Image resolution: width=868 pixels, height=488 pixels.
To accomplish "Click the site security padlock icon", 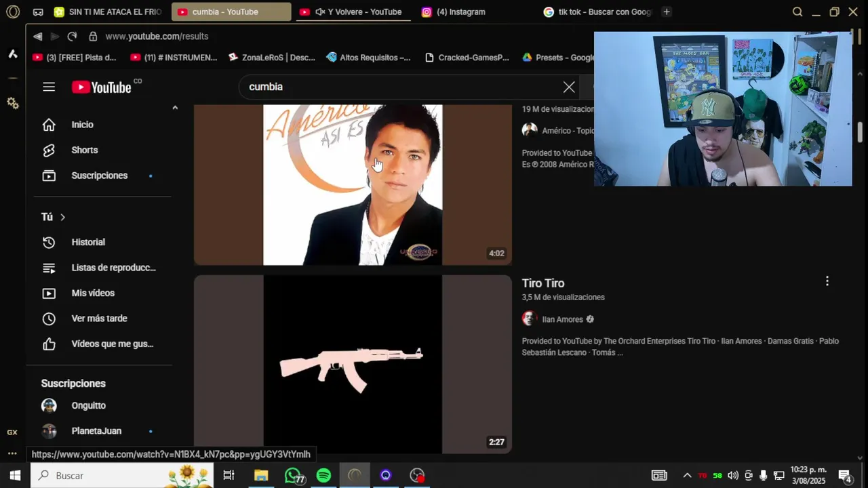I will pos(93,36).
